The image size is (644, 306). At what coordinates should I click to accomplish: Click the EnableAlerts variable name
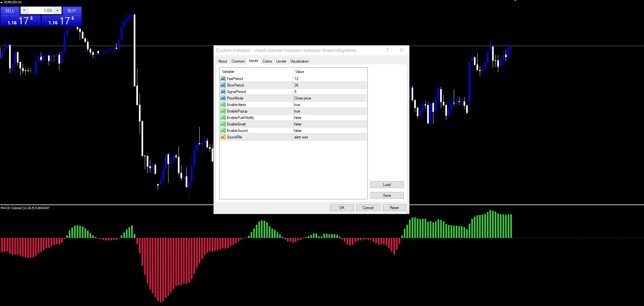pyautogui.click(x=236, y=105)
